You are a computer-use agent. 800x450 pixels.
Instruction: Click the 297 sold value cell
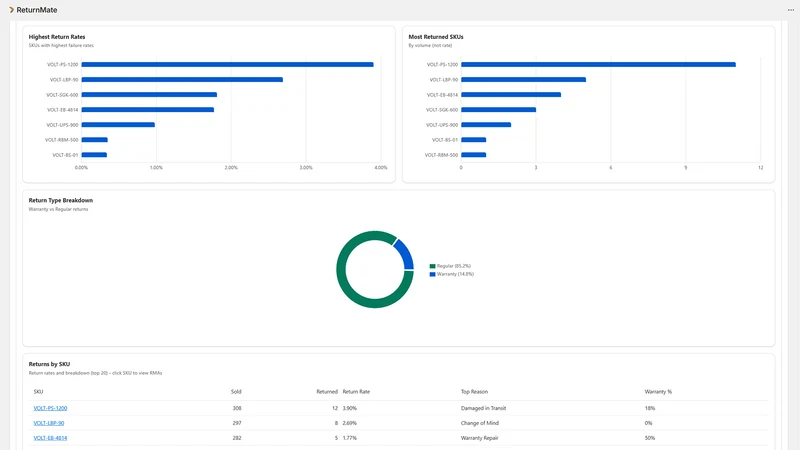click(237, 423)
